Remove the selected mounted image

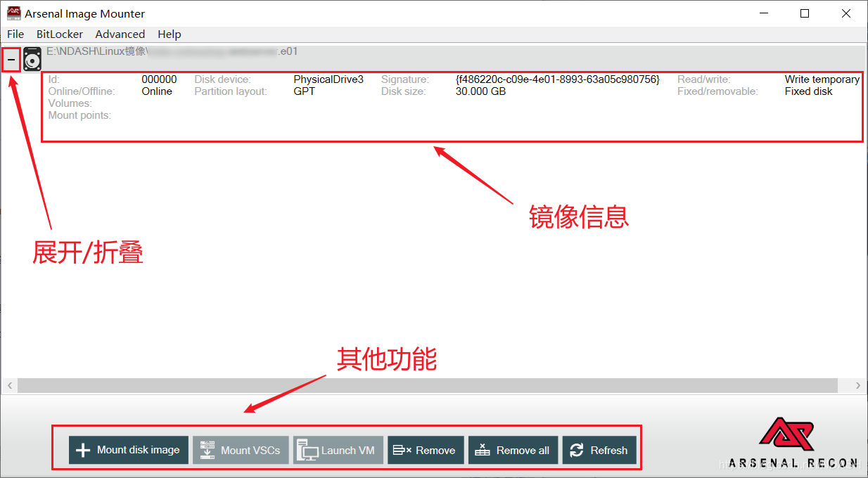tap(426, 450)
